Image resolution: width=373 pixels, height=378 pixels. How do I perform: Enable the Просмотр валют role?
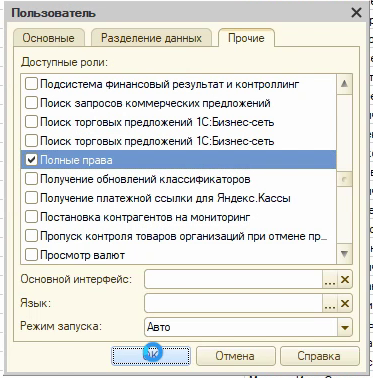31,255
